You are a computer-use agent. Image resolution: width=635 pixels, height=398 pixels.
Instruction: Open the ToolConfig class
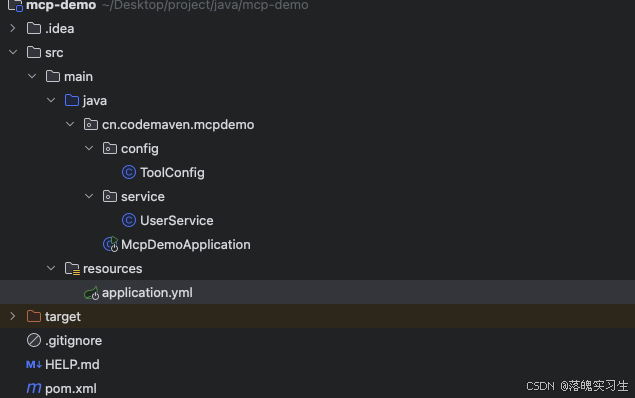[x=172, y=172]
